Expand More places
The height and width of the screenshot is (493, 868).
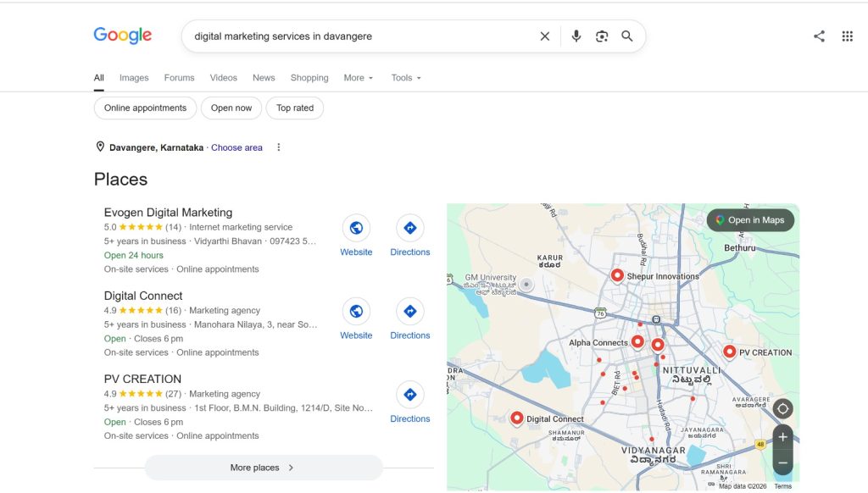pyautogui.click(x=264, y=468)
